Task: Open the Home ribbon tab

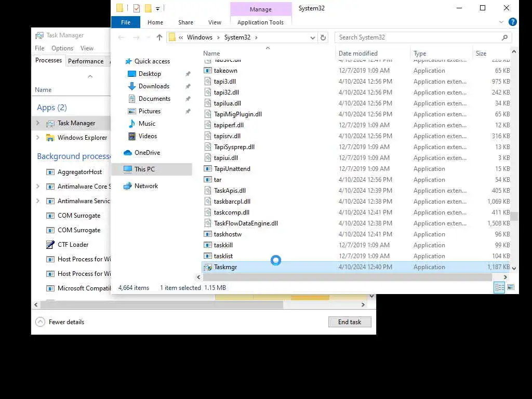Action: point(155,22)
